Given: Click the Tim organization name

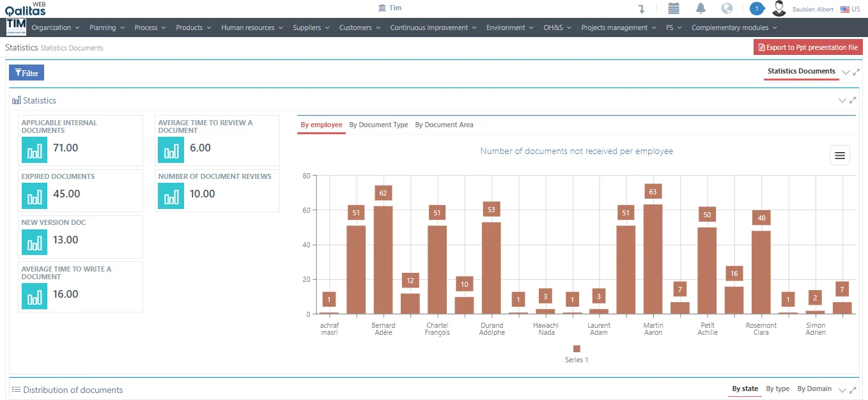Looking at the screenshot, I should [x=396, y=8].
